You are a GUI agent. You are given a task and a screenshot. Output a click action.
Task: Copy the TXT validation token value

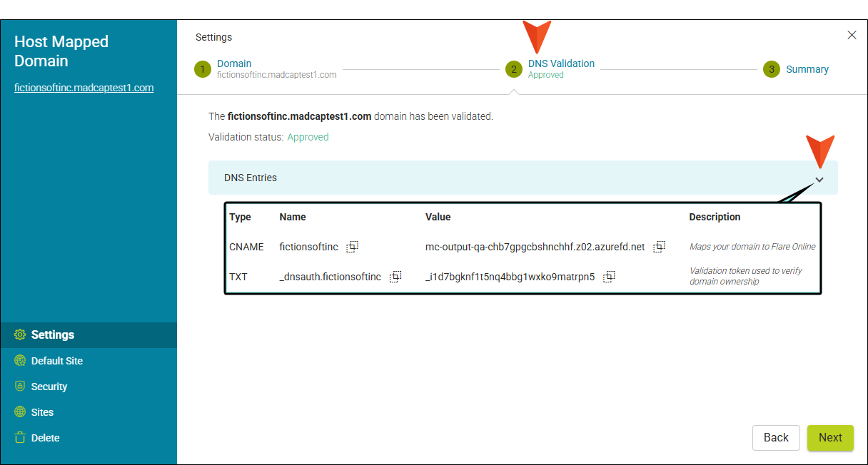click(x=609, y=277)
